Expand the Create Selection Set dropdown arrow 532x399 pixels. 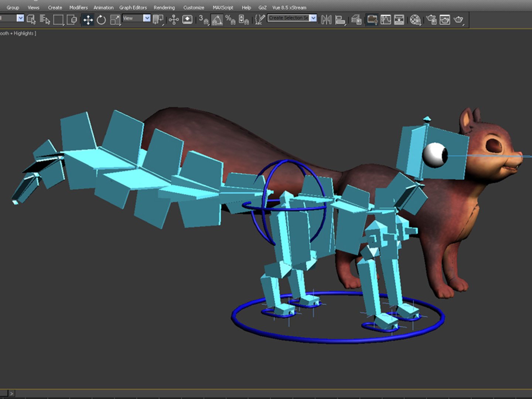(x=313, y=18)
